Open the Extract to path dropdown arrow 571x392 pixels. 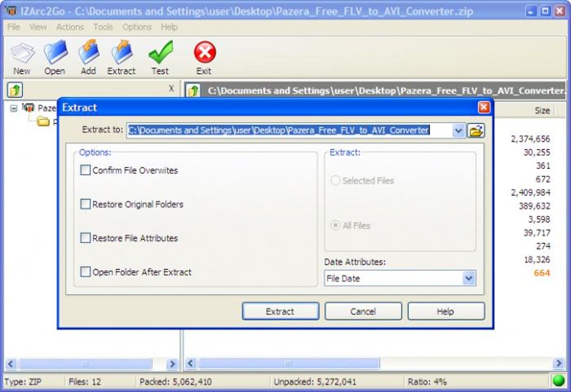point(458,130)
